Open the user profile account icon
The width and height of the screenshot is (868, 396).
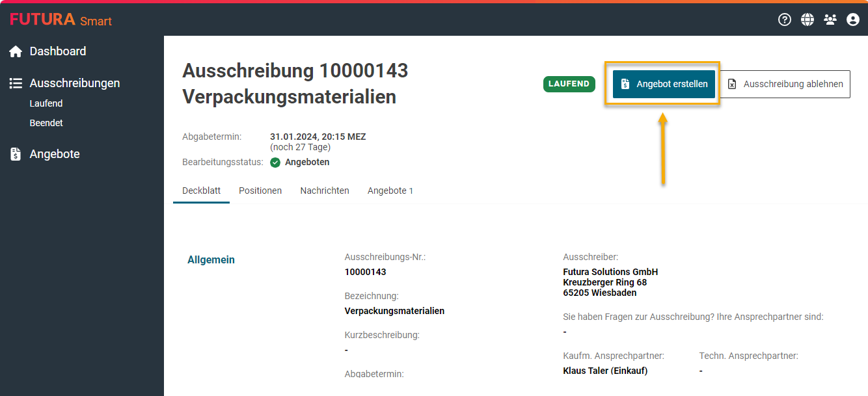pos(853,20)
